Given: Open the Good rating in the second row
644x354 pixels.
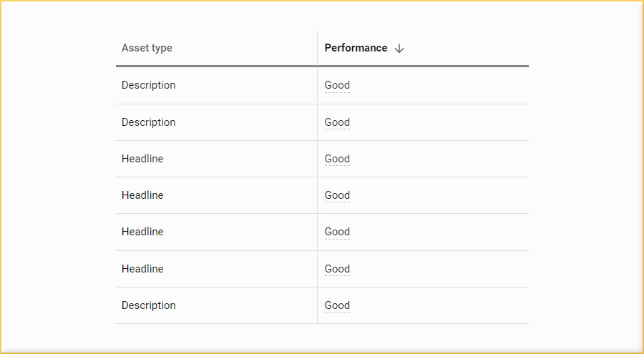Looking at the screenshot, I should click(337, 122).
